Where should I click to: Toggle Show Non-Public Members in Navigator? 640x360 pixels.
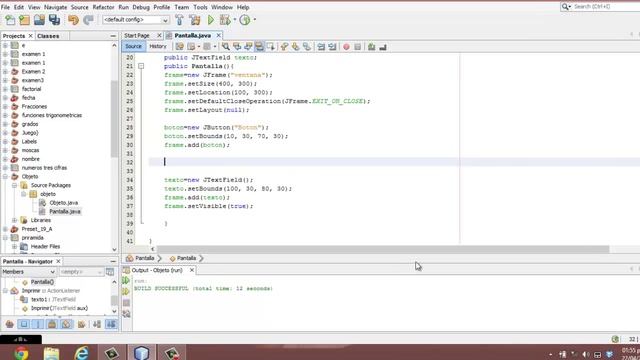click(52, 324)
